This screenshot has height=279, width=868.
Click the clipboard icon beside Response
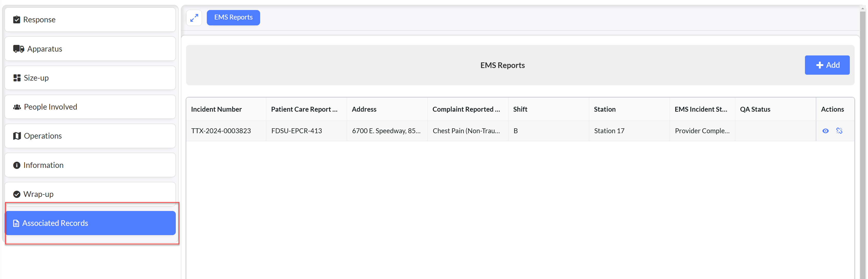pos(16,20)
